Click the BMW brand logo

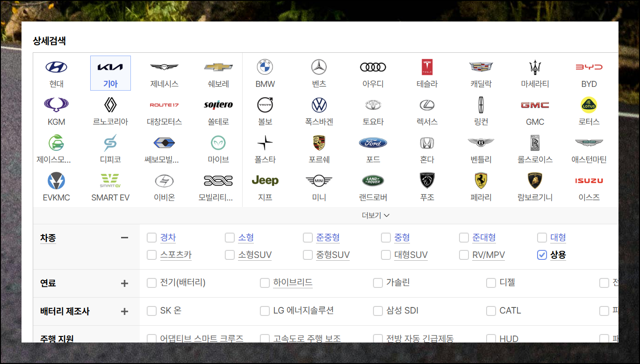[x=265, y=67]
